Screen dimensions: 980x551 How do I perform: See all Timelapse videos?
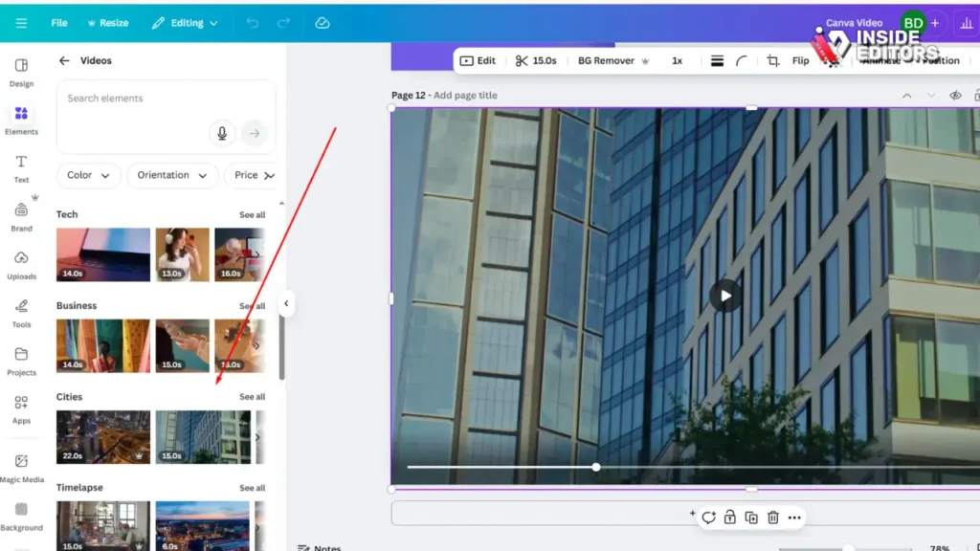(x=252, y=488)
